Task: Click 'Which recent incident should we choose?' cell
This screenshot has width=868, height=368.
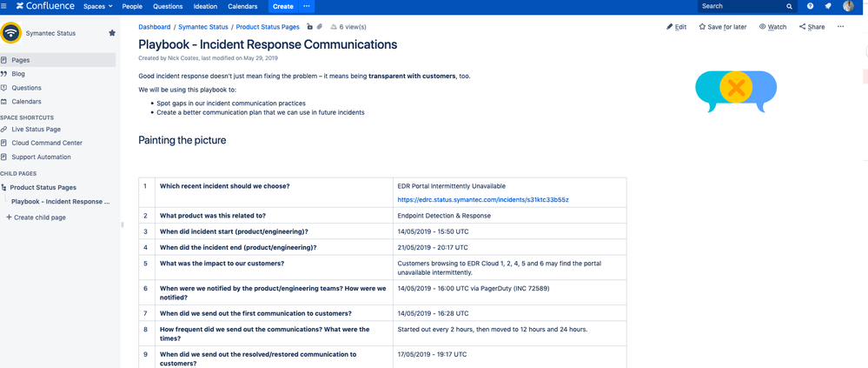Action: click(275, 192)
